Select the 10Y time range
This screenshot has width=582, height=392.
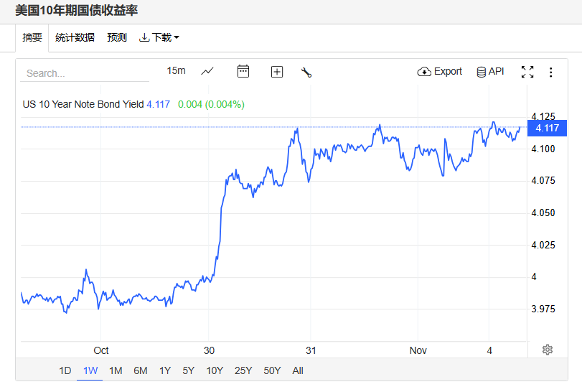[214, 370]
